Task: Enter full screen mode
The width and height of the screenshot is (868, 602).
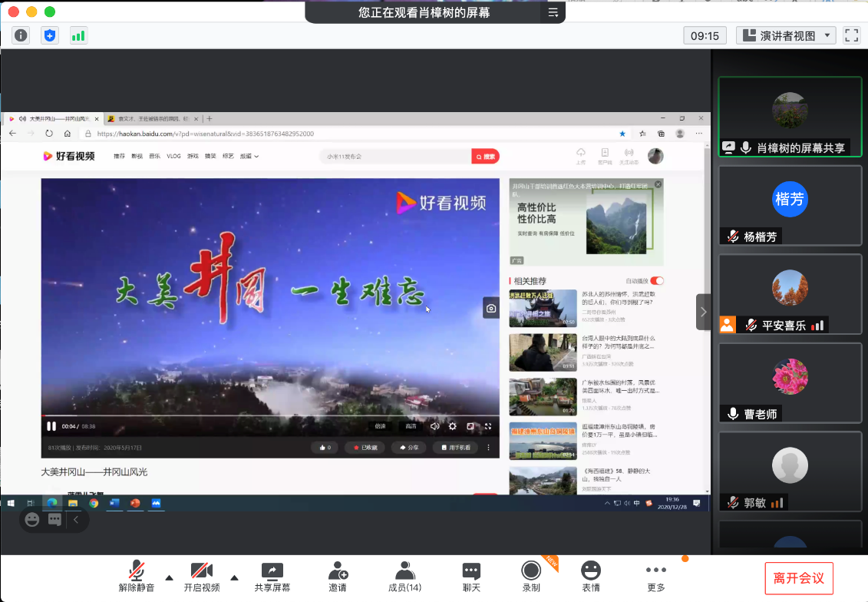Action: coord(851,35)
